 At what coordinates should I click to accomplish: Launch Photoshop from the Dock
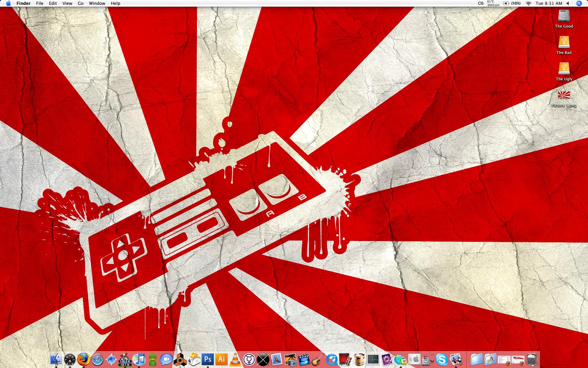[x=208, y=359]
